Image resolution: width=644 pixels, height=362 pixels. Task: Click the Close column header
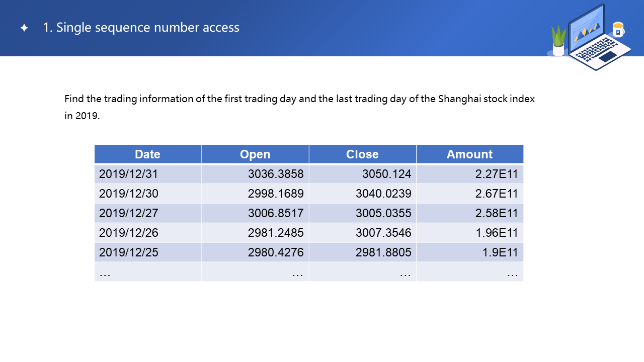coord(362,154)
